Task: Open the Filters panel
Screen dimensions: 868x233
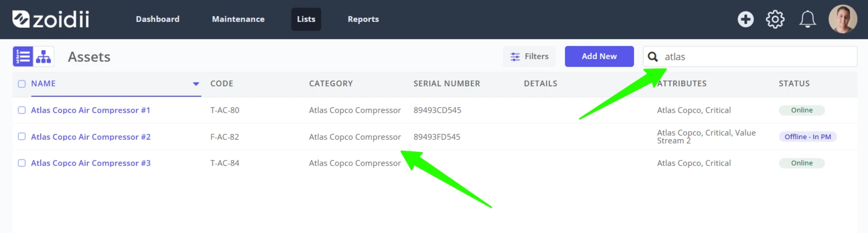Action: click(529, 57)
